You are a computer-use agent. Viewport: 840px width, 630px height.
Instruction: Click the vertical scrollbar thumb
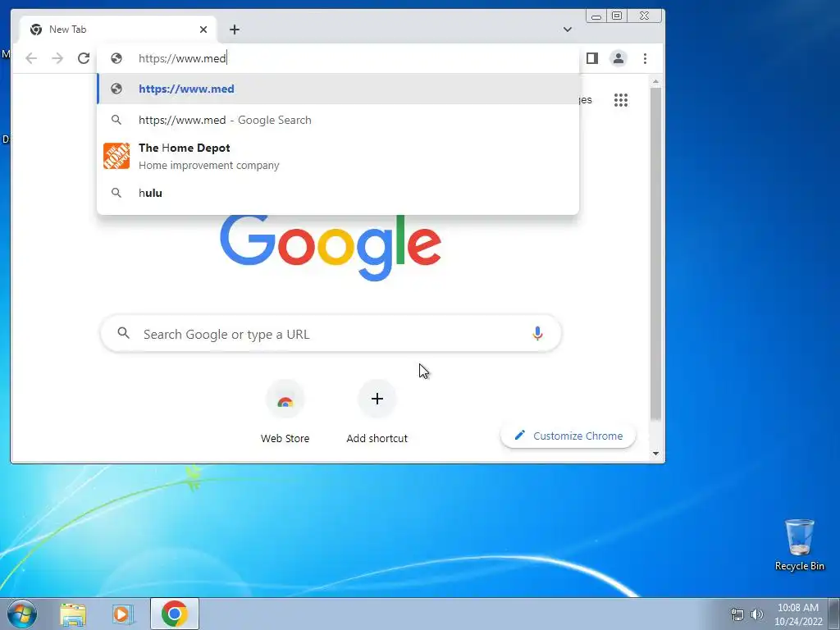point(655,254)
